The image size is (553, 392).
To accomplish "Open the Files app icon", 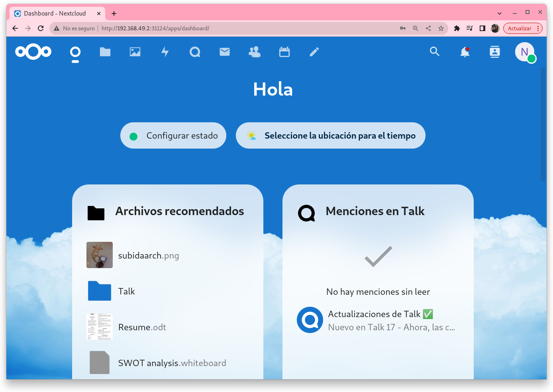I will [105, 52].
